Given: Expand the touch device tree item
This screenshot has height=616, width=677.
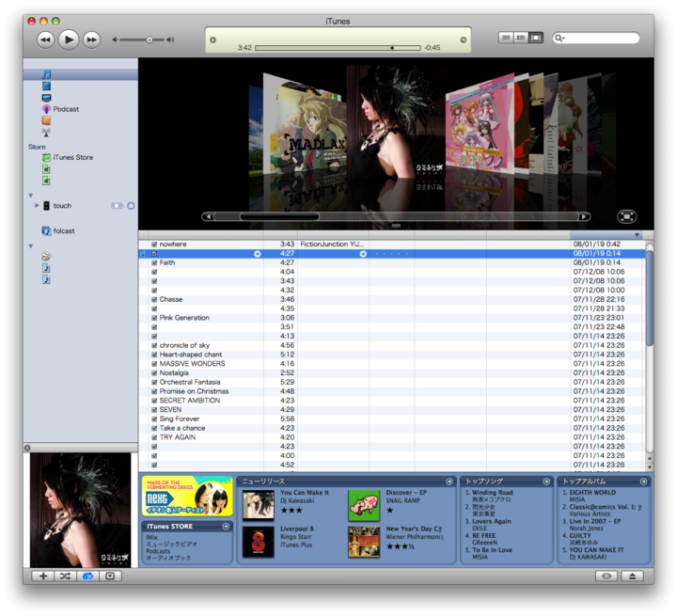Looking at the screenshot, I should pos(37,205).
